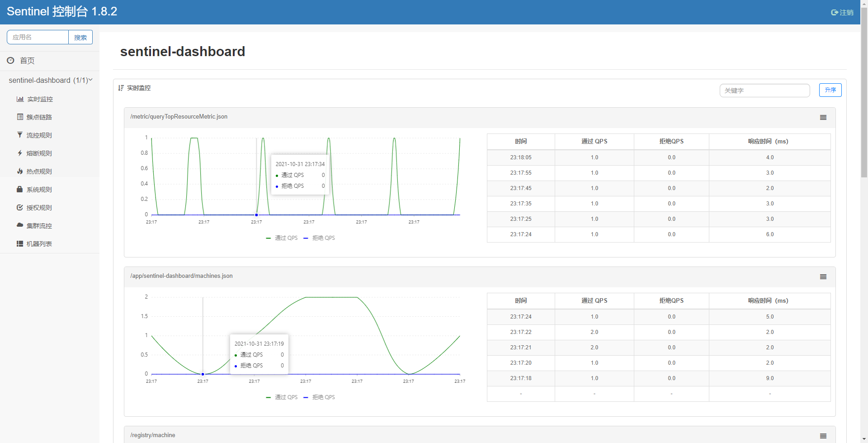Click the 注销 logout link
The image size is (868, 443).
[842, 13]
